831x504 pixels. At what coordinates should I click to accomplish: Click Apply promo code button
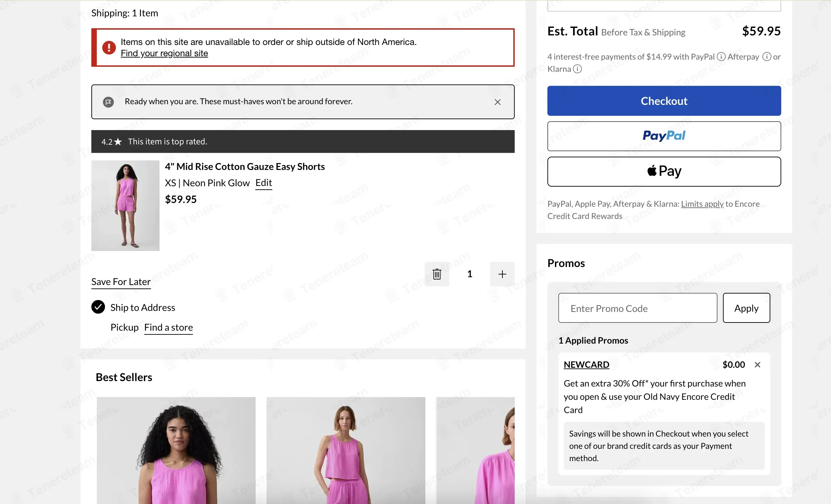(746, 308)
